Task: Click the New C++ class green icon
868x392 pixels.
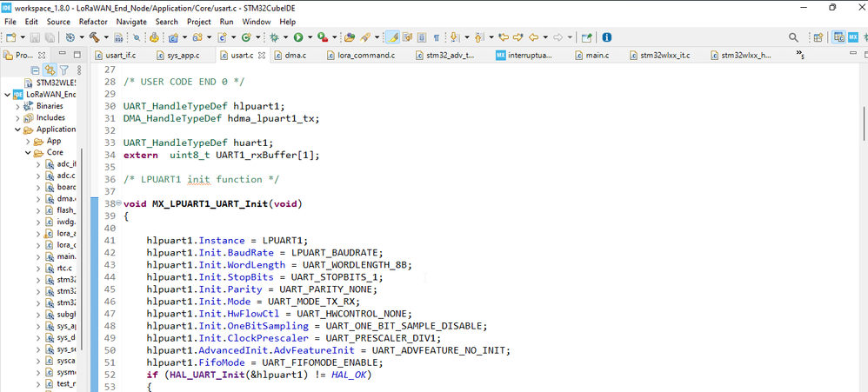Action: click(245, 37)
